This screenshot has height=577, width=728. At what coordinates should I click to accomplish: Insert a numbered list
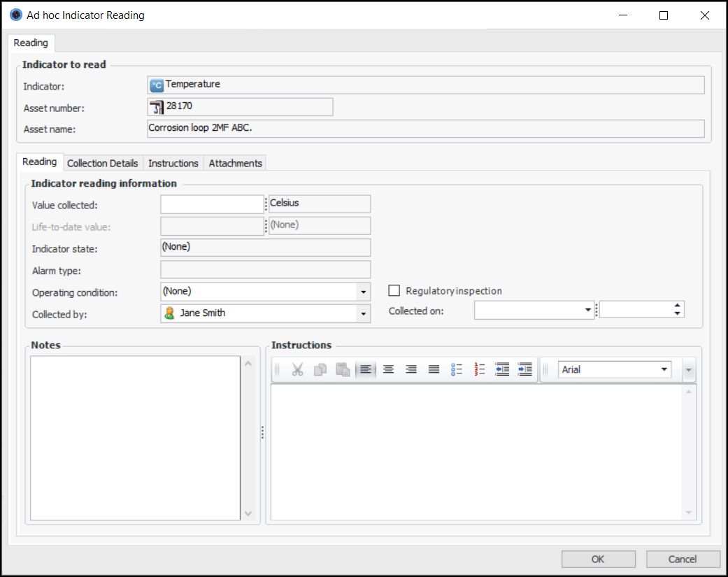point(480,370)
